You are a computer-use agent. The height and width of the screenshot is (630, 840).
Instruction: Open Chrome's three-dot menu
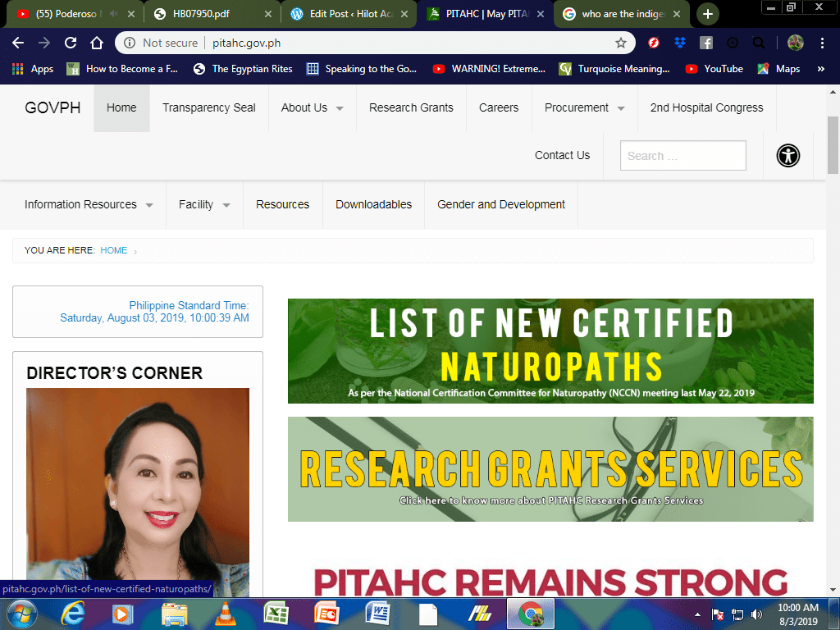tap(823, 42)
